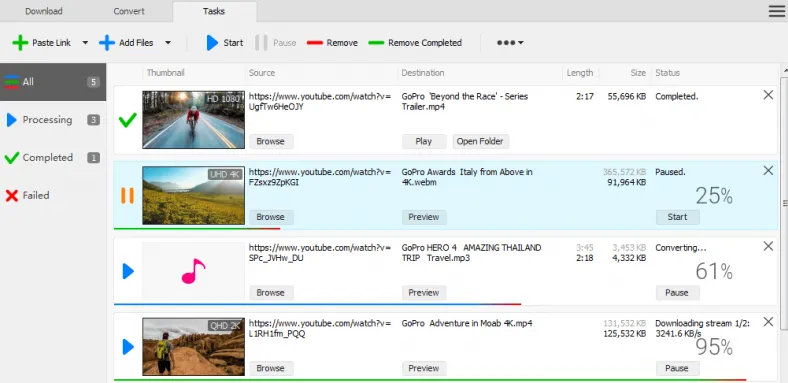Click the blue plus Add Files icon
Image resolution: width=788 pixels, height=383 pixels.
pyautogui.click(x=107, y=43)
